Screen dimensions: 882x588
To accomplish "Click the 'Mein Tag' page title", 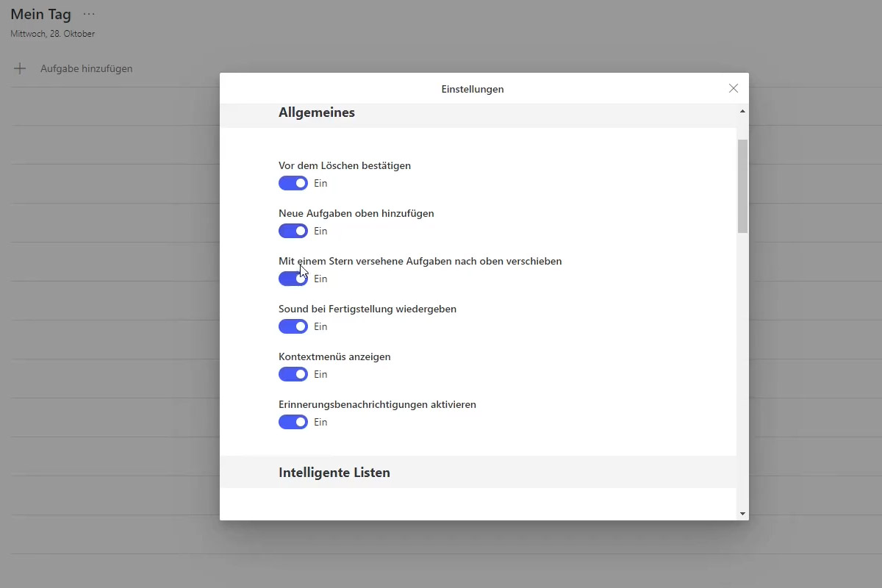I will [x=40, y=15].
